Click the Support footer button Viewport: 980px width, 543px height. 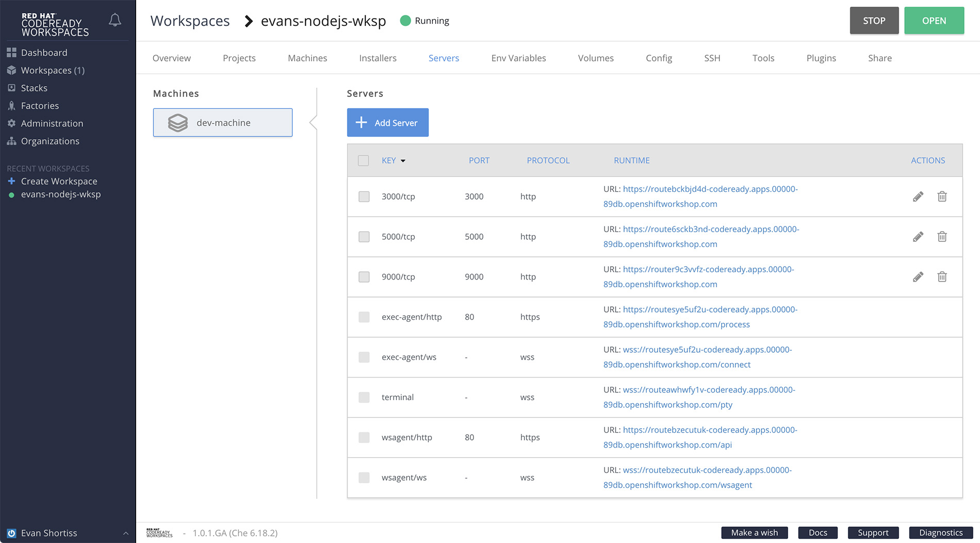[873, 533]
